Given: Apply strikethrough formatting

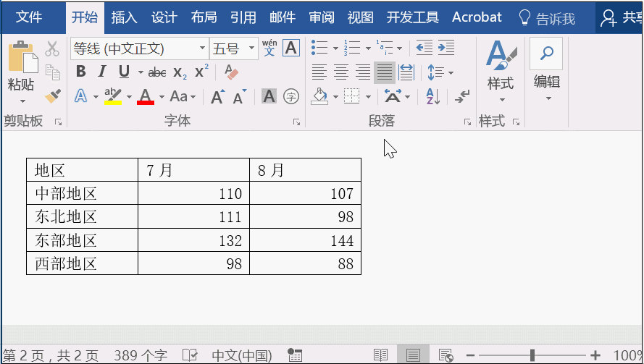Looking at the screenshot, I should coord(157,72).
